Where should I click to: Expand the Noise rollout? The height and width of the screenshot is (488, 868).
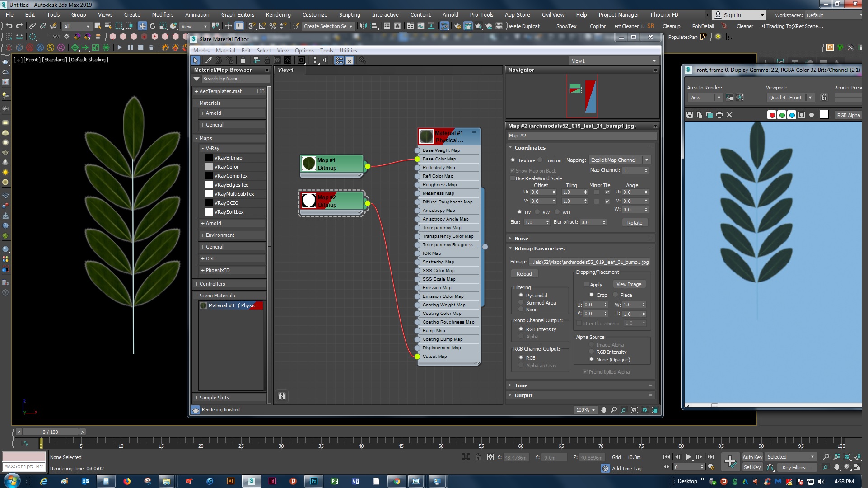521,239
